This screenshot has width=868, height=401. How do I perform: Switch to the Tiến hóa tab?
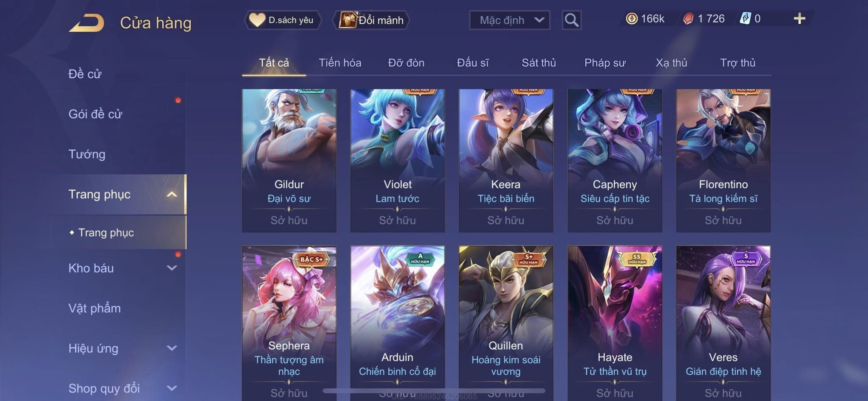point(340,63)
